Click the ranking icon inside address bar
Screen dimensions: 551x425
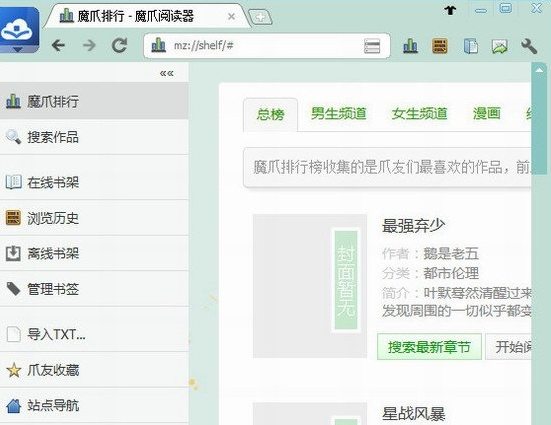(x=158, y=45)
